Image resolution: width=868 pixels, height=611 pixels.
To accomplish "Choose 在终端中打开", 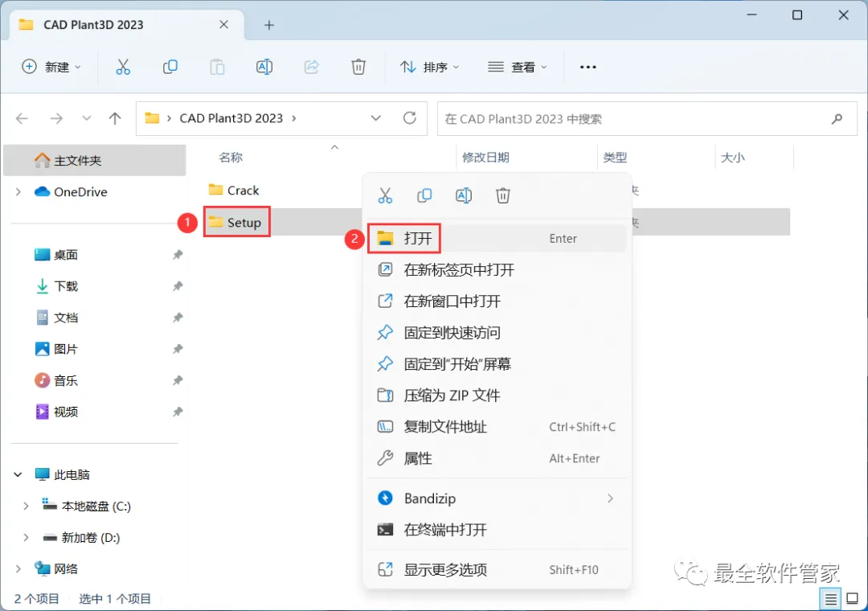I will click(497, 530).
